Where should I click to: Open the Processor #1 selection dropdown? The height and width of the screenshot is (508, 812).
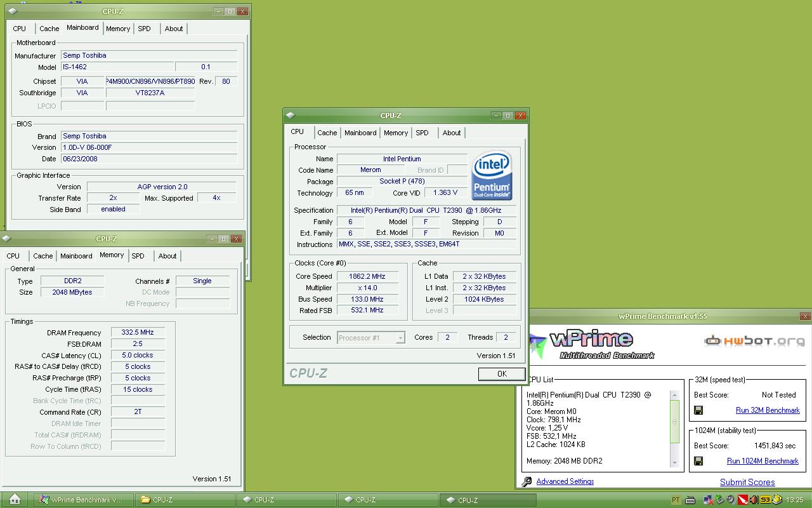pos(370,338)
